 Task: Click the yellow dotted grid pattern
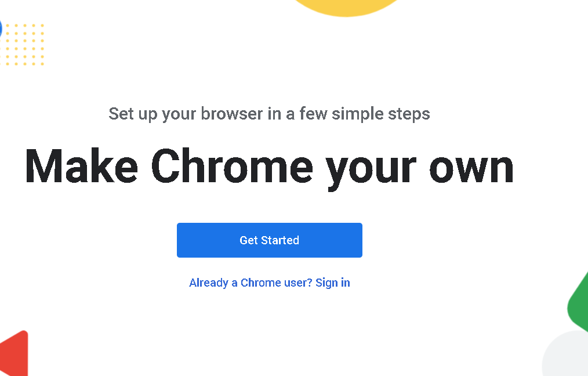(x=26, y=44)
